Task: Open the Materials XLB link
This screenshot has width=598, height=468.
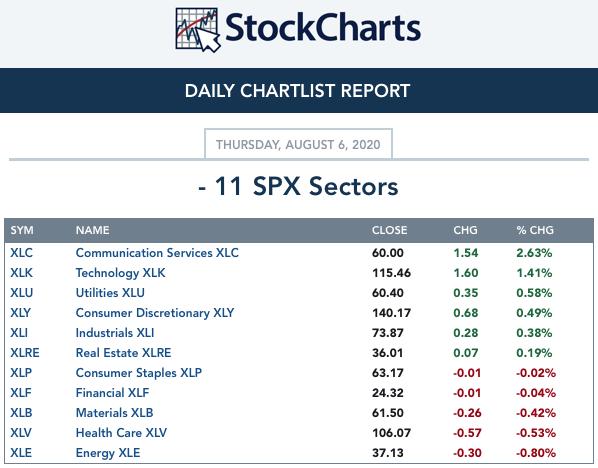Action: [x=114, y=413]
